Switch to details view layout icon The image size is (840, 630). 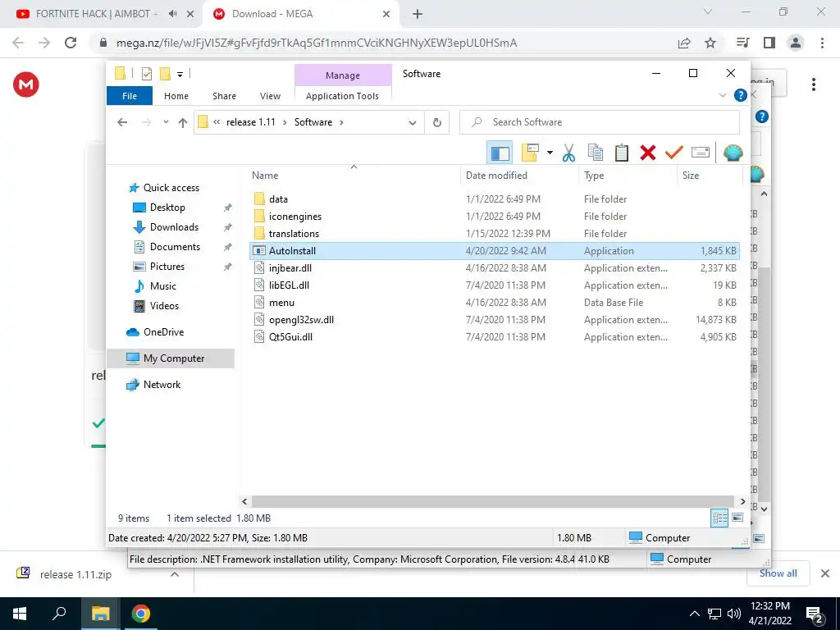point(719,518)
